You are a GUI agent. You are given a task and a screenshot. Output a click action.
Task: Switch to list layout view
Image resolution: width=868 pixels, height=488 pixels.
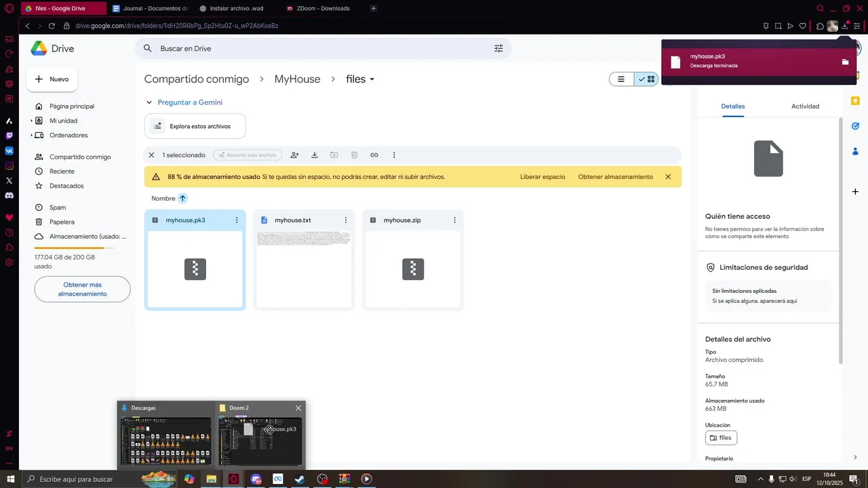pos(621,79)
